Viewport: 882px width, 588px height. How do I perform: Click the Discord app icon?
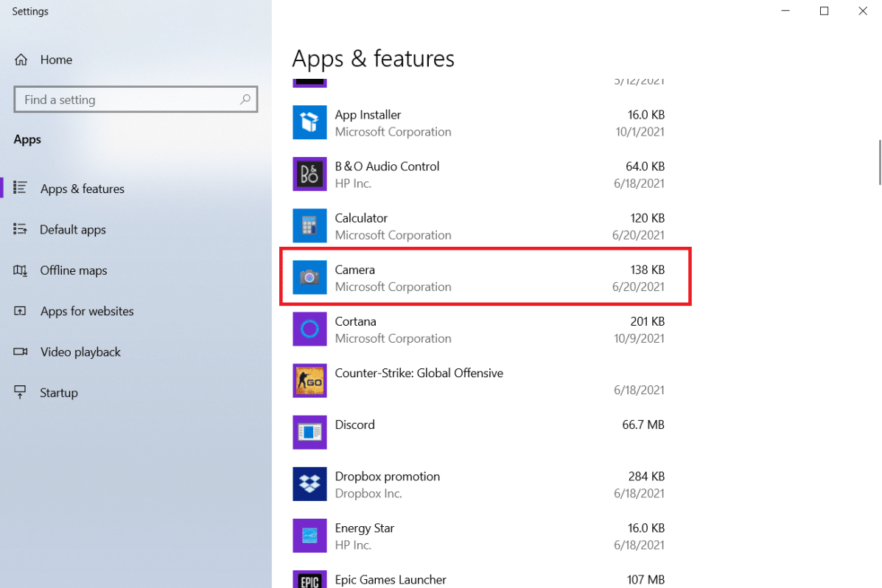coord(309,432)
